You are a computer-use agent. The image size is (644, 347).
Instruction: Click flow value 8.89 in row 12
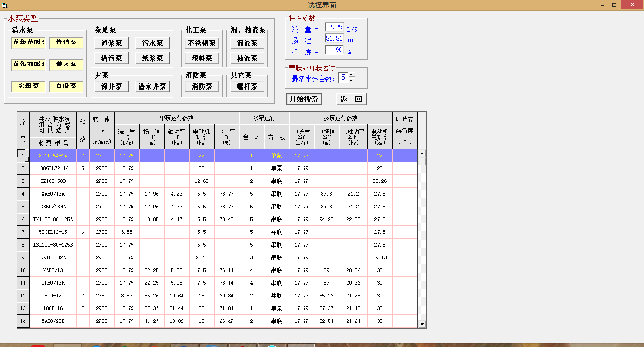coord(127,296)
